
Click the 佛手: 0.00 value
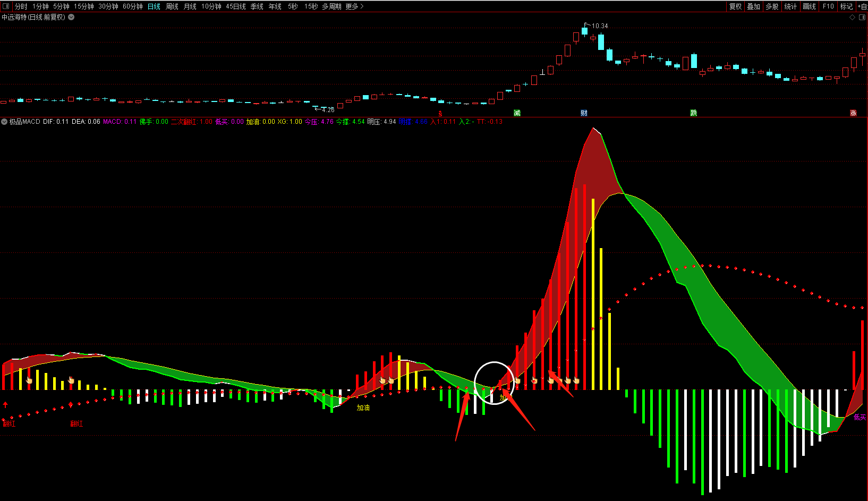(x=154, y=122)
